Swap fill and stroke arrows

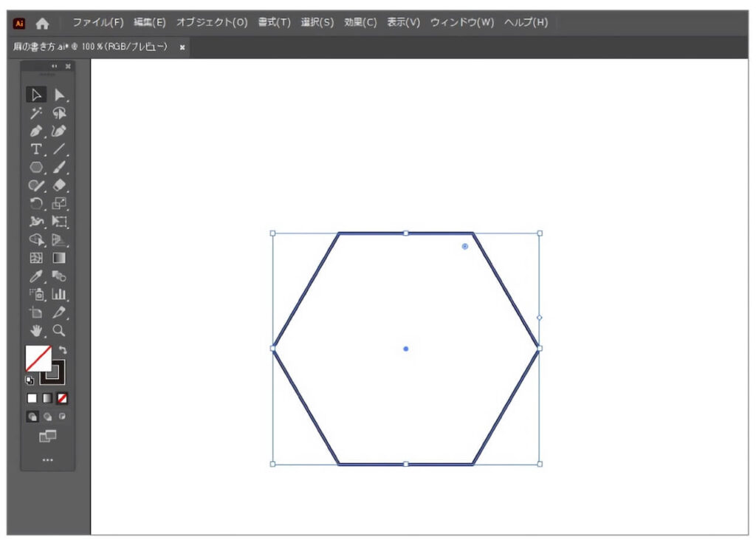coord(63,350)
